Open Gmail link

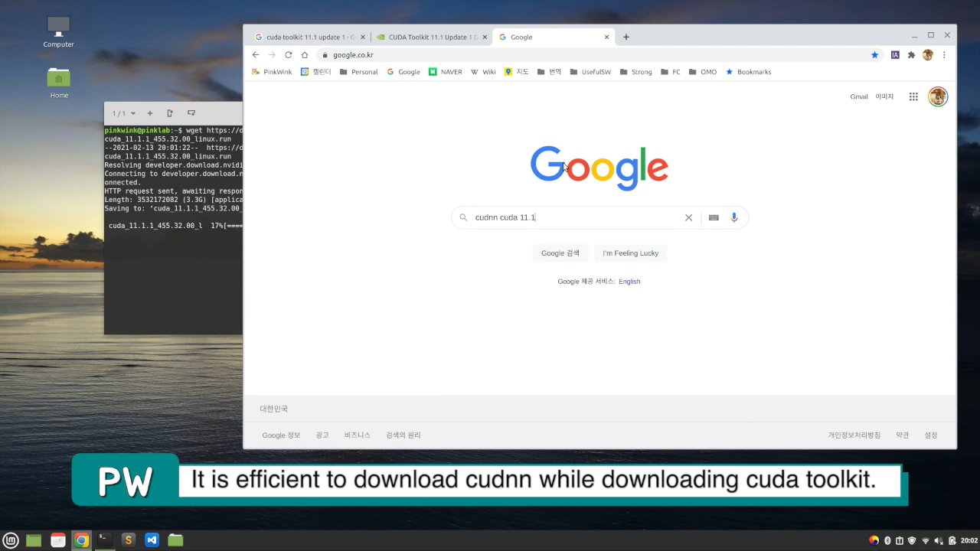pos(859,96)
